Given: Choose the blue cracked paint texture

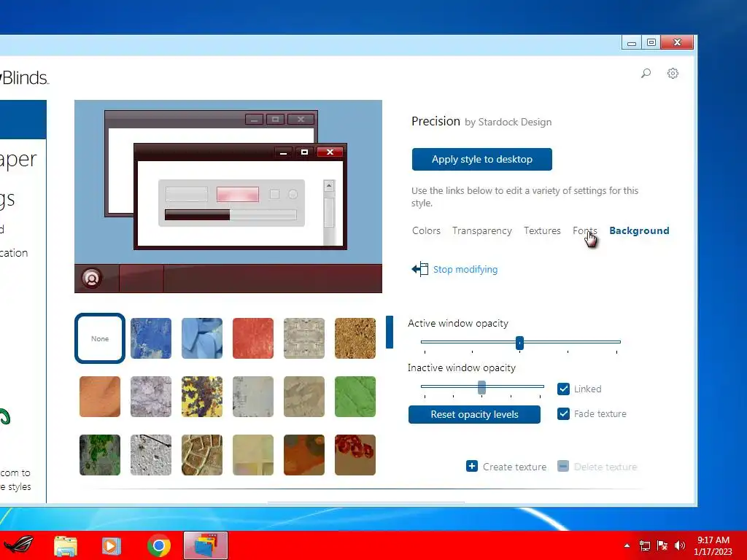Looking at the screenshot, I should click(x=151, y=338).
